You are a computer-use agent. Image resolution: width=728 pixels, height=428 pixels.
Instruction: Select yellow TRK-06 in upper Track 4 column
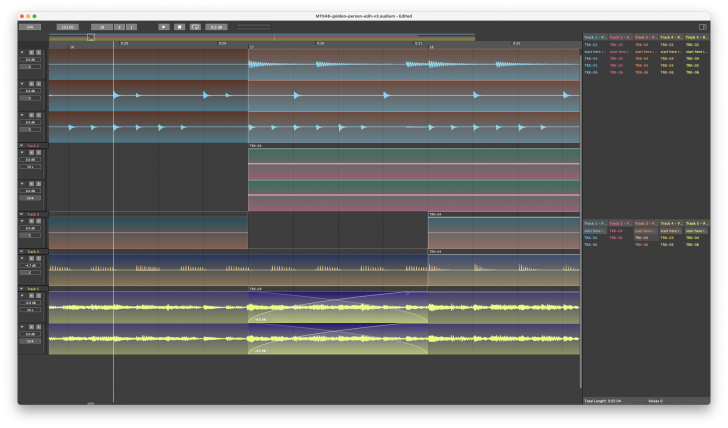pyautogui.click(x=667, y=72)
